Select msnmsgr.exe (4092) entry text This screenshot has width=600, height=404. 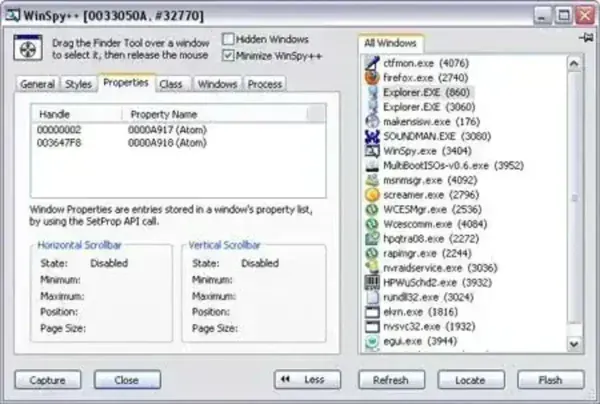coord(430,180)
